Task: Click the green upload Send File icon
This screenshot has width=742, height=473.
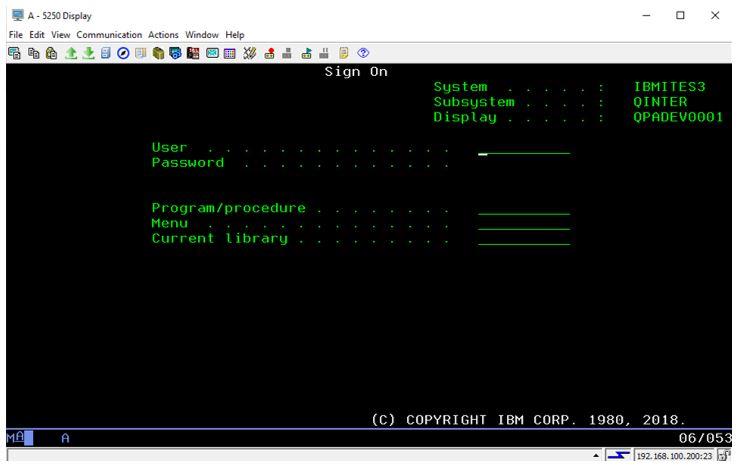Action: [x=71, y=53]
